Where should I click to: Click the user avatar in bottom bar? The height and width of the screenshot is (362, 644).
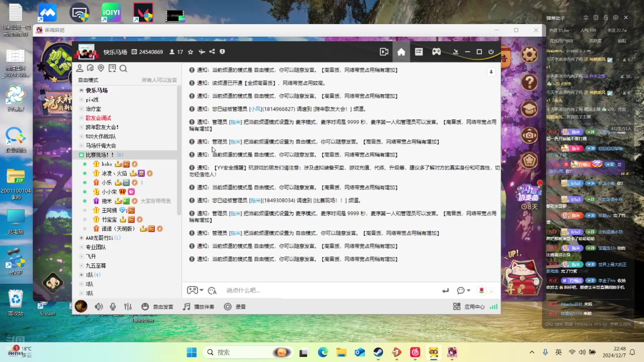(80, 306)
